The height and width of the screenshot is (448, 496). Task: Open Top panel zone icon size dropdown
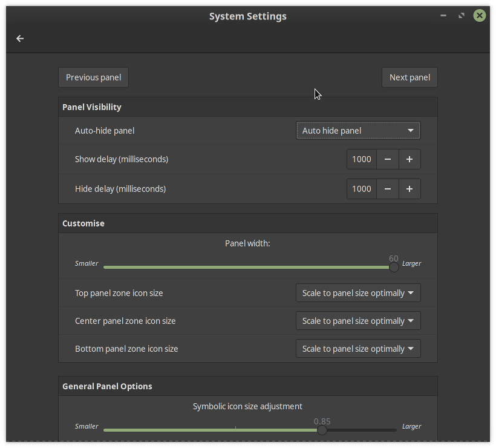pos(358,293)
